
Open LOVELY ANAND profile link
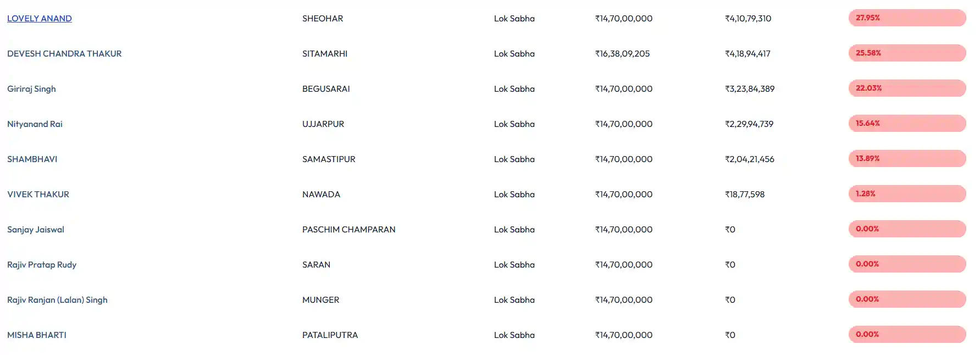(x=40, y=19)
